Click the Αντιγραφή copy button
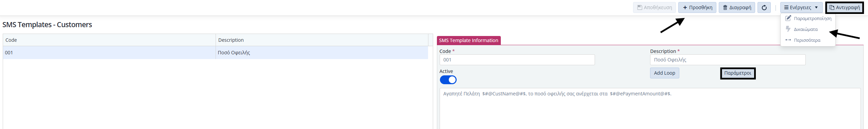 844,7
